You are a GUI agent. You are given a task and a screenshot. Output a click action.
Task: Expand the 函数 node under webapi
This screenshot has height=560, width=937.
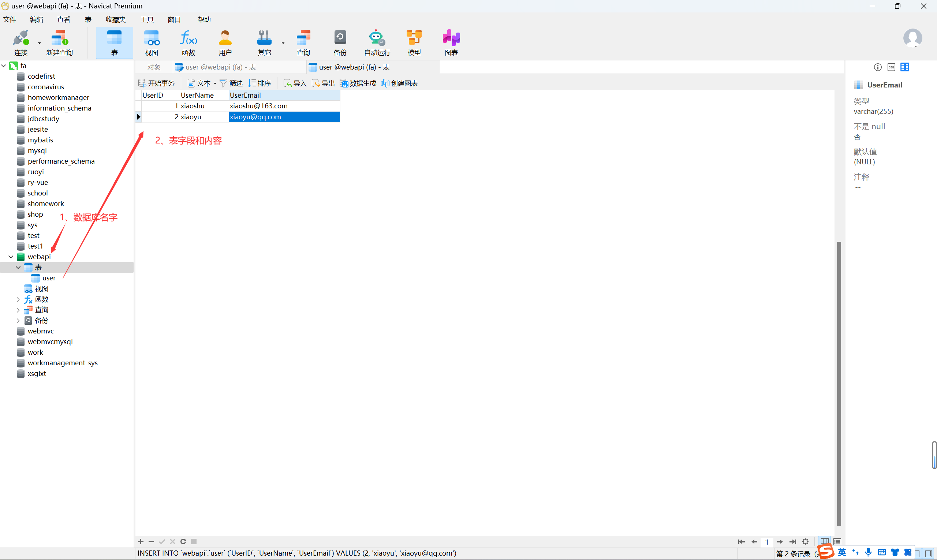point(18,299)
